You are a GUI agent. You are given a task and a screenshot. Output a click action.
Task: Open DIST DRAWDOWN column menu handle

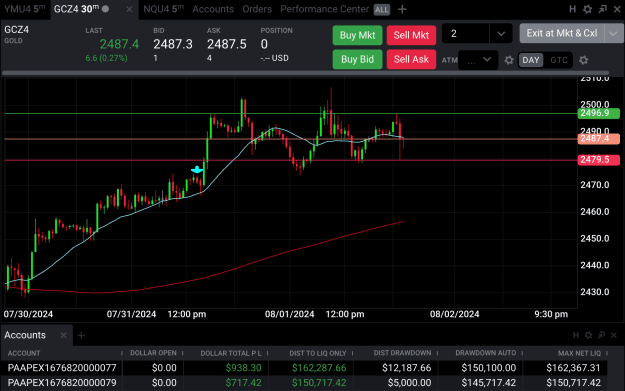437,353
